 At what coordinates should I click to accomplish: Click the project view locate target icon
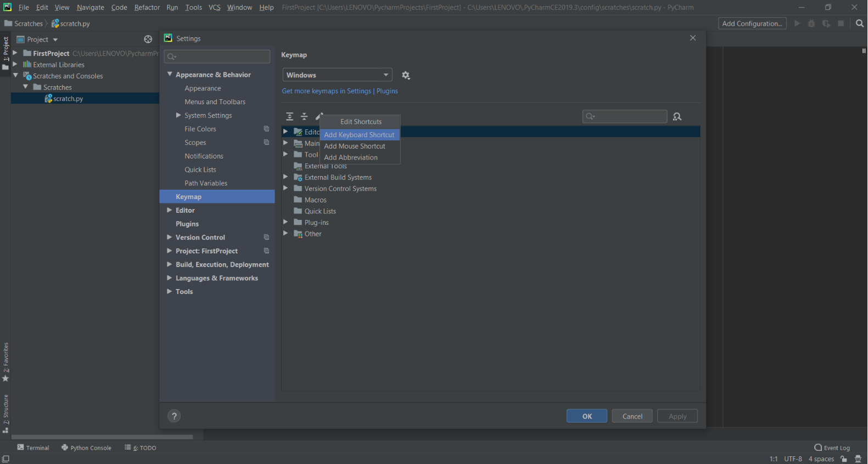[148, 39]
